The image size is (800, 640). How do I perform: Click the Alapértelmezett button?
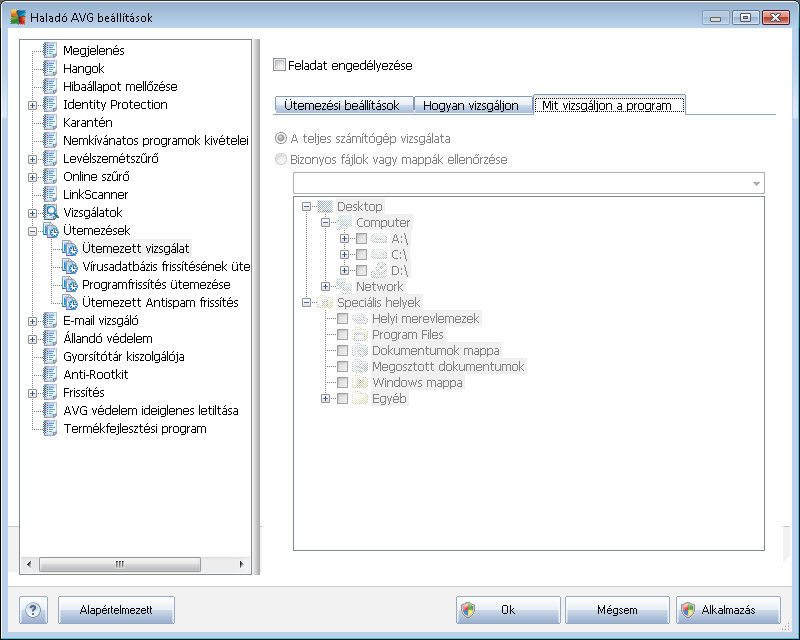116,610
